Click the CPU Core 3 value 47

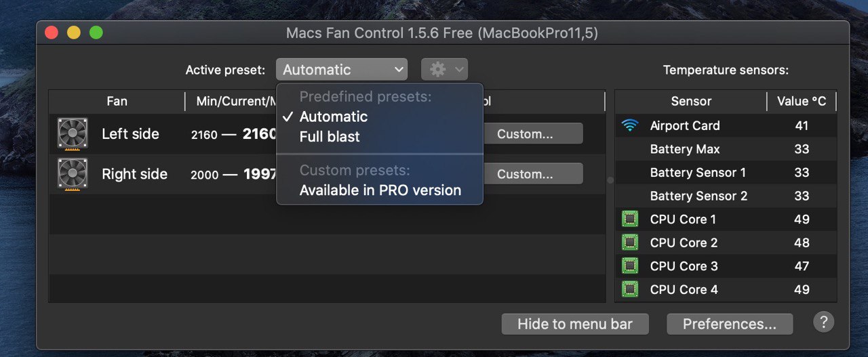coord(802,266)
